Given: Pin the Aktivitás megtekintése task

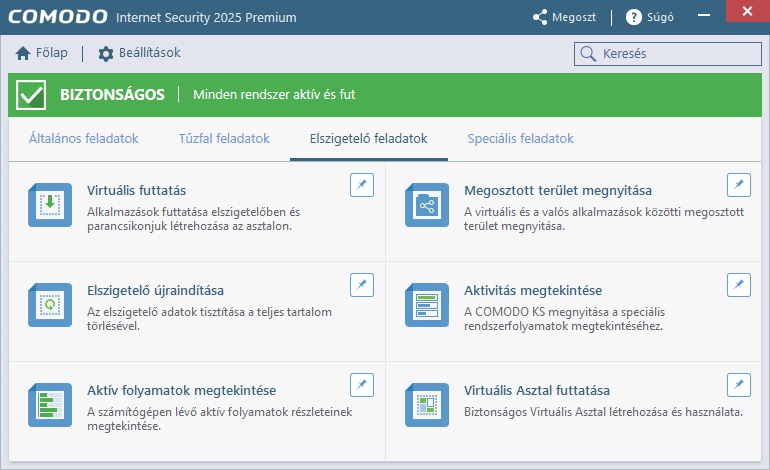Looking at the screenshot, I should click(738, 284).
